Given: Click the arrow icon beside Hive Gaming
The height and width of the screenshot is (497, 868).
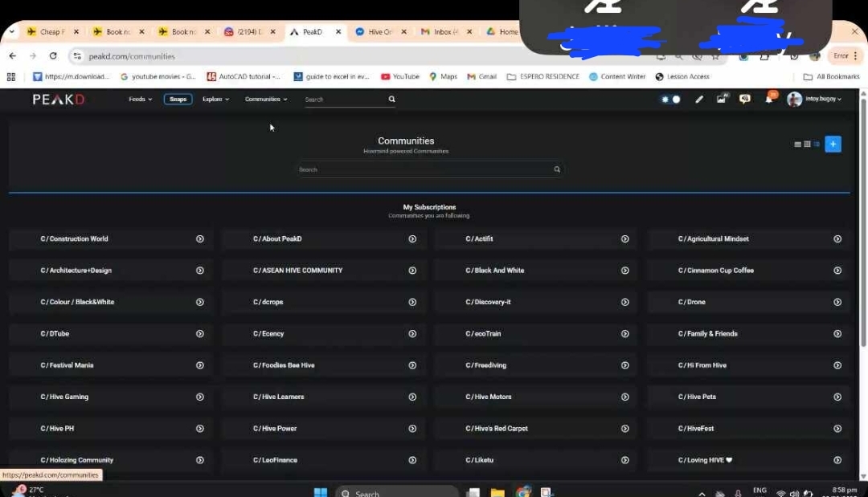Looking at the screenshot, I should click(200, 397).
